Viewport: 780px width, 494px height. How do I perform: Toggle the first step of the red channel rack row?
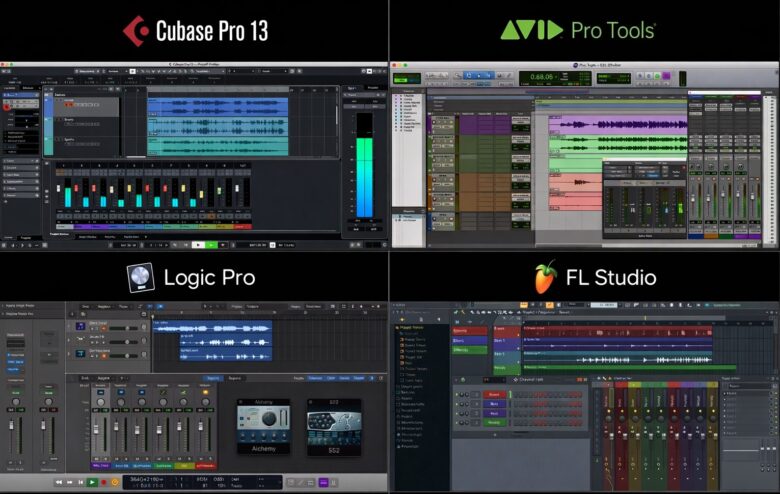(x=515, y=394)
